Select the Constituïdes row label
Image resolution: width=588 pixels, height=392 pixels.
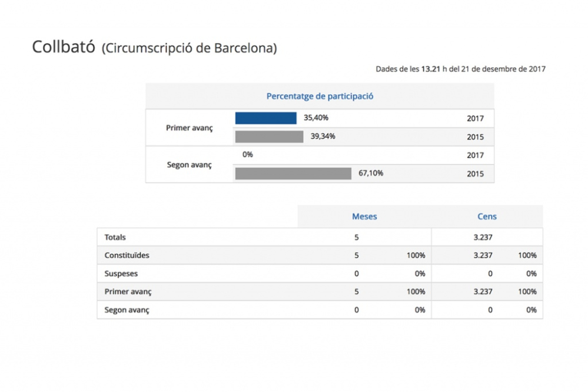point(127,255)
